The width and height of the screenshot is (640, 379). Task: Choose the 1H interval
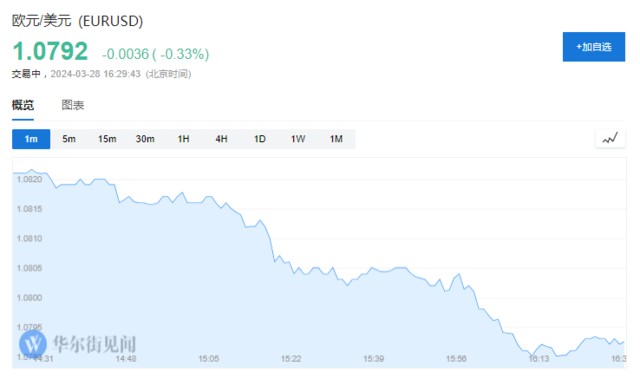click(x=183, y=139)
